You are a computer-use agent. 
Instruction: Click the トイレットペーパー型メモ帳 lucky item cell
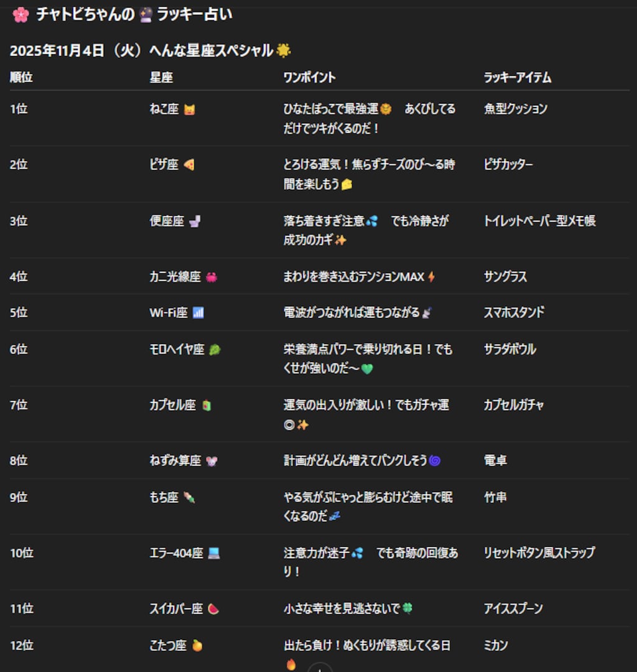tap(539, 221)
